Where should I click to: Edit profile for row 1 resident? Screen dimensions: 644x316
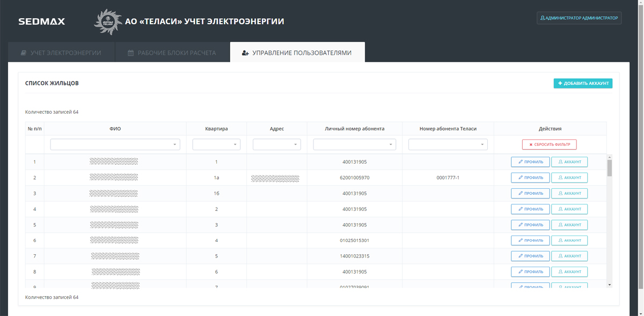pos(530,162)
